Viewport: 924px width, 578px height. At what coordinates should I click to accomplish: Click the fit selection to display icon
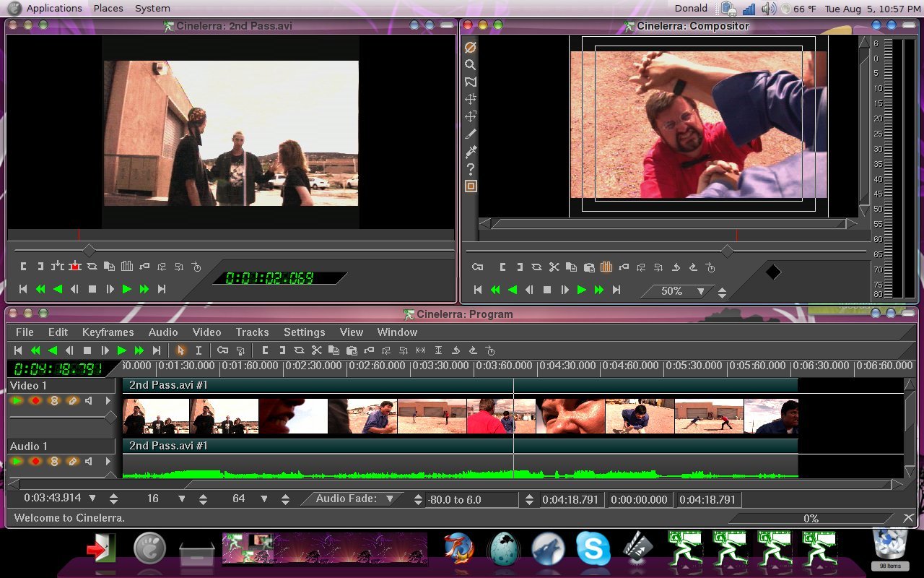(x=421, y=350)
